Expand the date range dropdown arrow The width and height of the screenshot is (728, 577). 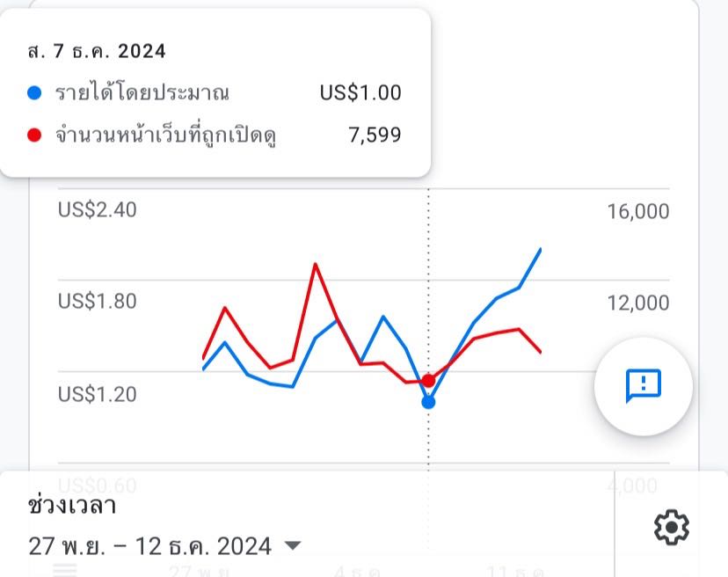pos(293,545)
